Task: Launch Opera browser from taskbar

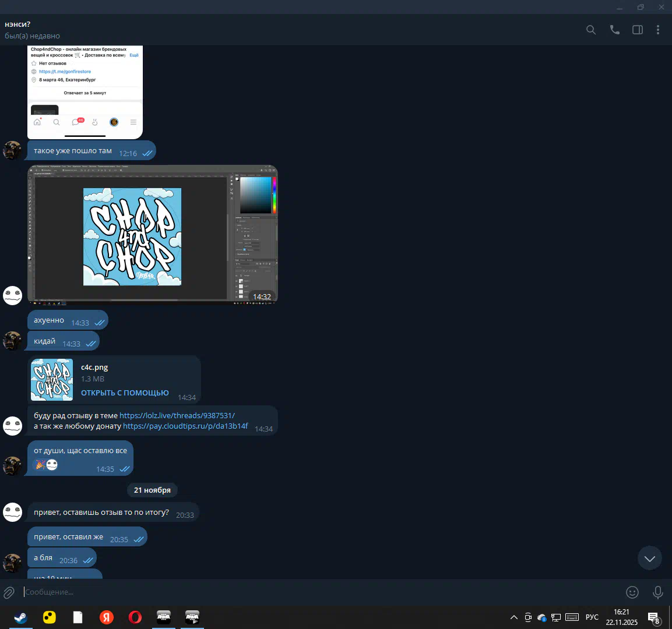Action: pyautogui.click(x=135, y=617)
